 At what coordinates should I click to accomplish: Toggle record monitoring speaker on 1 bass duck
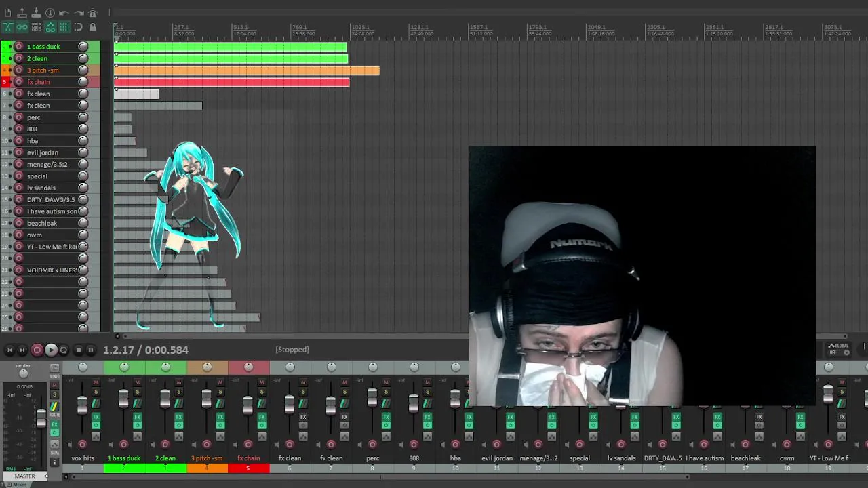click(111, 445)
